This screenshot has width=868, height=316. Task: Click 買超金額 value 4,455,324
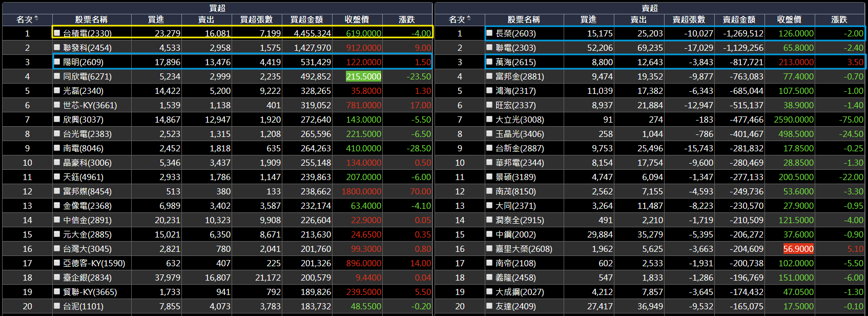click(x=312, y=33)
